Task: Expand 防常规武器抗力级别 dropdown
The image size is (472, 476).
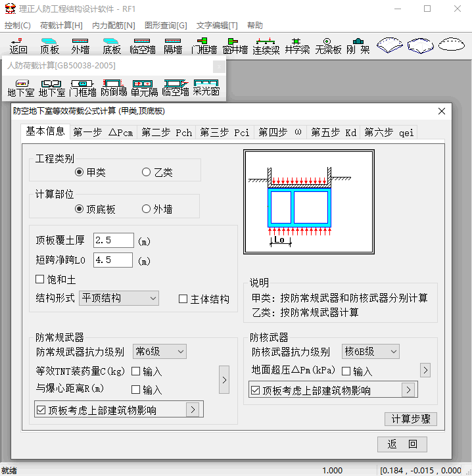Action: click(x=160, y=352)
